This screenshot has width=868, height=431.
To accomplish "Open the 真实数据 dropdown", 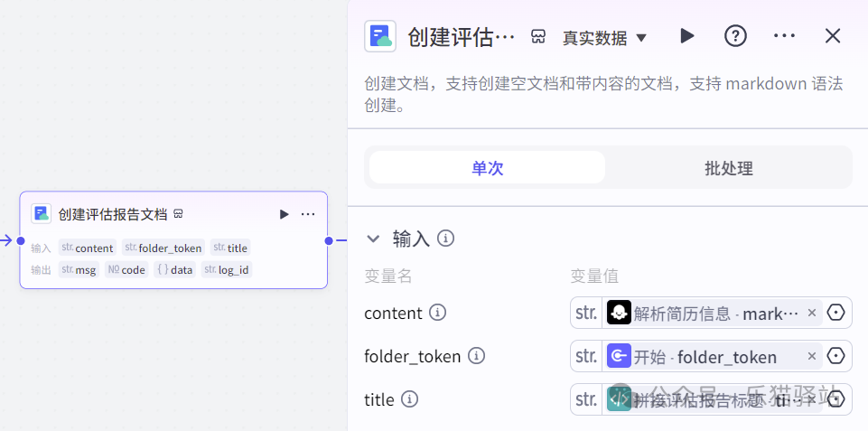I will coord(605,38).
